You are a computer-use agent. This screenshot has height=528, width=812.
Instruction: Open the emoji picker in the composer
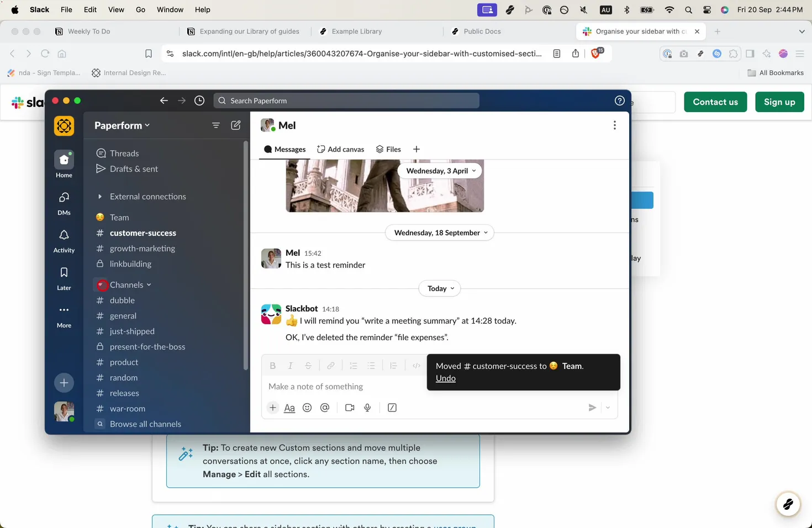[x=307, y=408]
